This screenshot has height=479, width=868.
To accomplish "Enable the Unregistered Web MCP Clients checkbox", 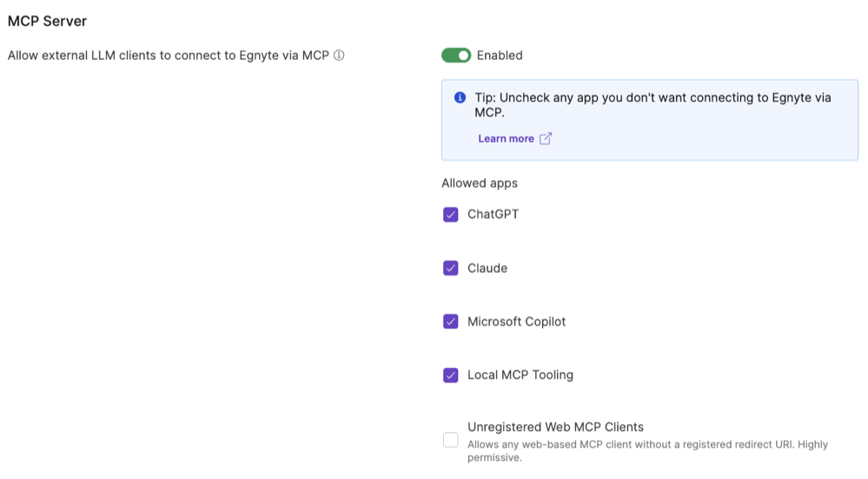I will click(x=450, y=440).
